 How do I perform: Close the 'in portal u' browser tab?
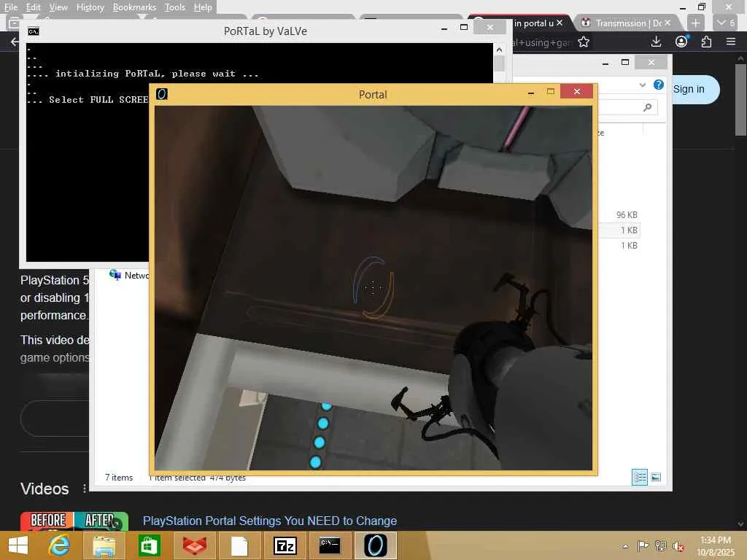tap(560, 23)
